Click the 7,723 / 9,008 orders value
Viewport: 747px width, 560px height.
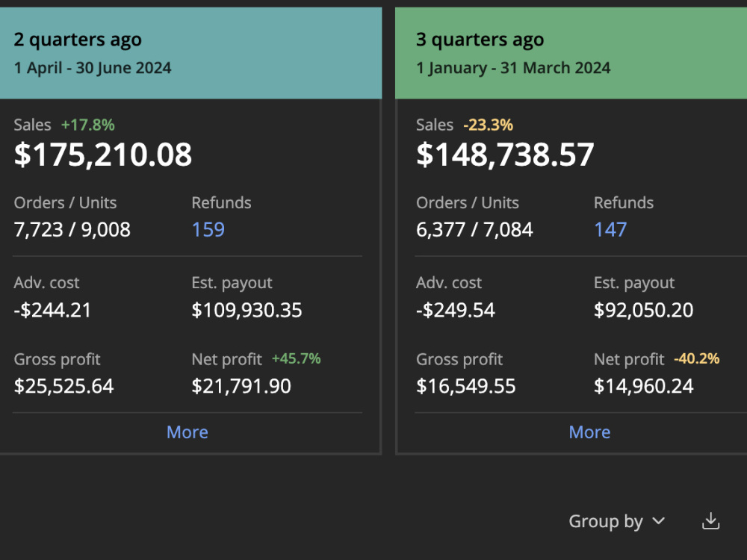click(x=72, y=229)
